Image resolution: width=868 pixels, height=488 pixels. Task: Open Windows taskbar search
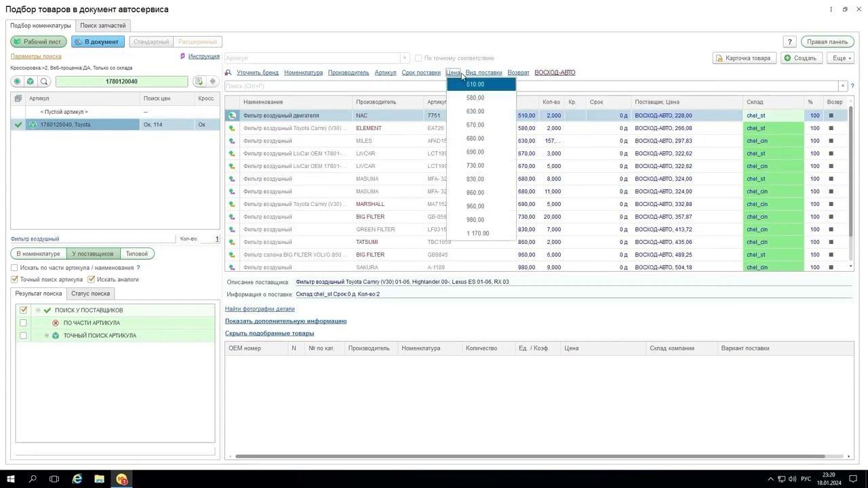(33, 479)
